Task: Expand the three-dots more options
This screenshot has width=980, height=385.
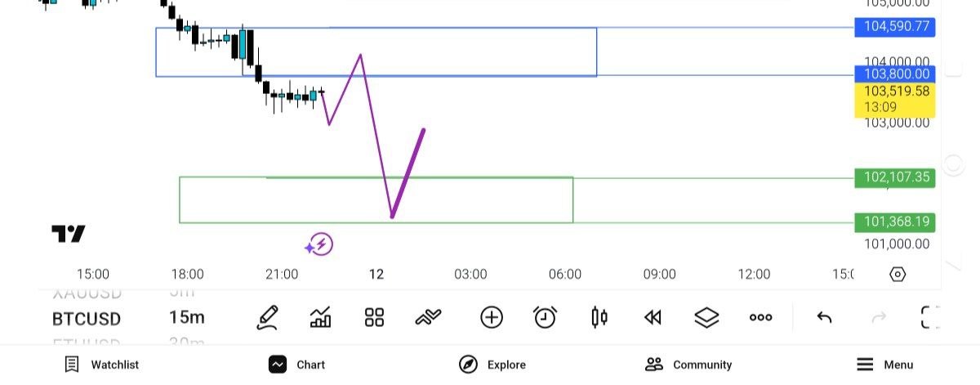Action: click(760, 317)
